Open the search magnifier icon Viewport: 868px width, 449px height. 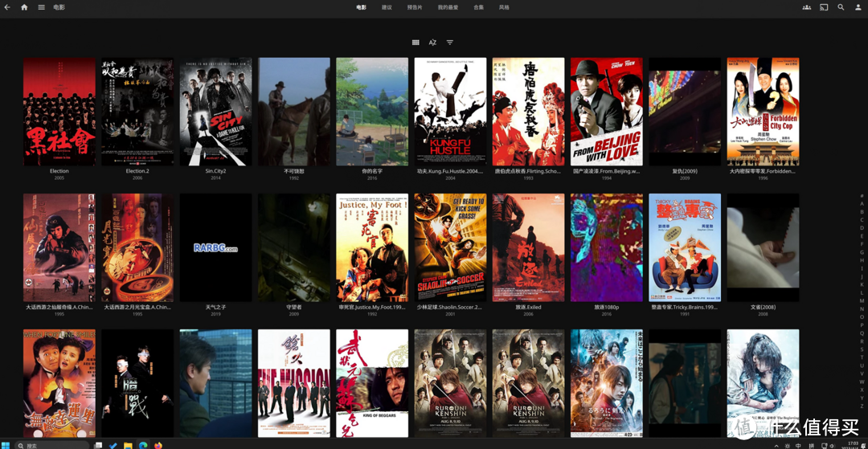click(841, 7)
